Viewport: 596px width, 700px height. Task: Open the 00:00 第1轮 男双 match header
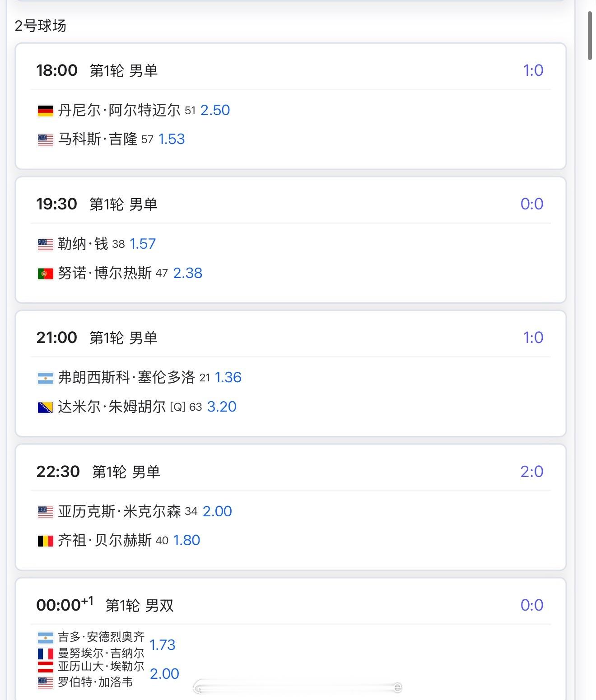[x=139, y=605]
